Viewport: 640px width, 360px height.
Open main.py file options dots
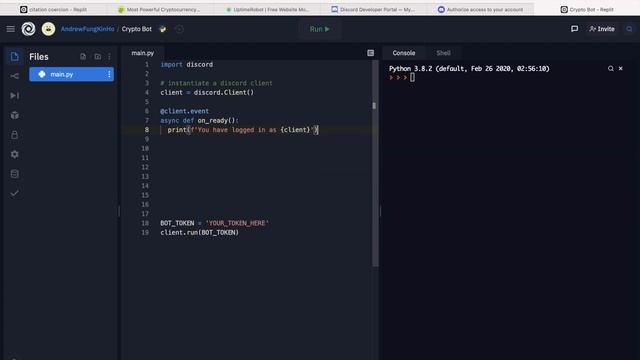(109, 74)
